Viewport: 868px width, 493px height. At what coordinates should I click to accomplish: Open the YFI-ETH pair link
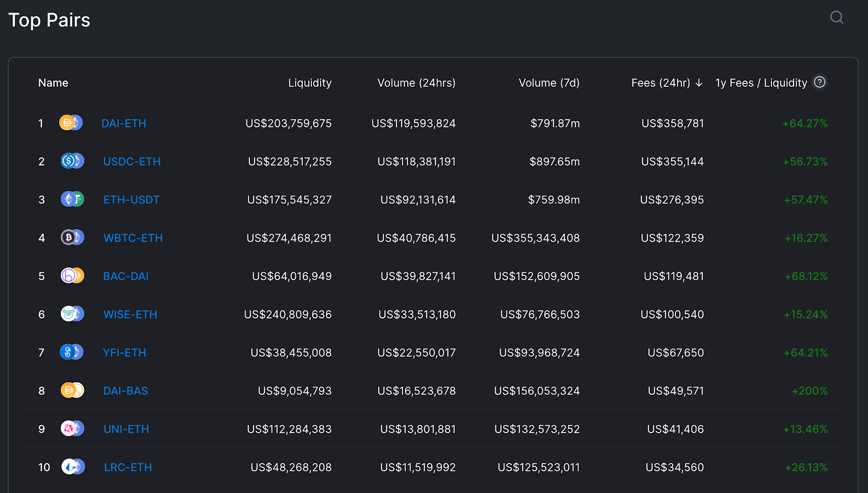coord(124,353)
